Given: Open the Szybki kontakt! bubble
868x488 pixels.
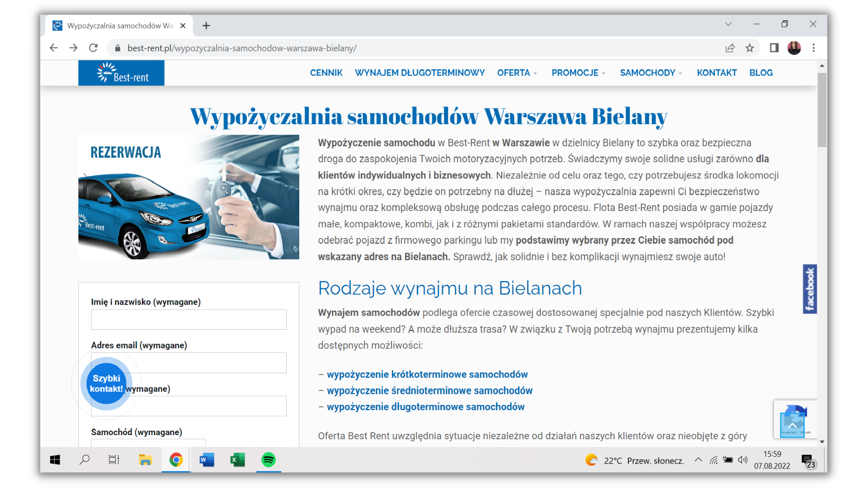Looking at the screenshot, I should [x=106, y=384].
